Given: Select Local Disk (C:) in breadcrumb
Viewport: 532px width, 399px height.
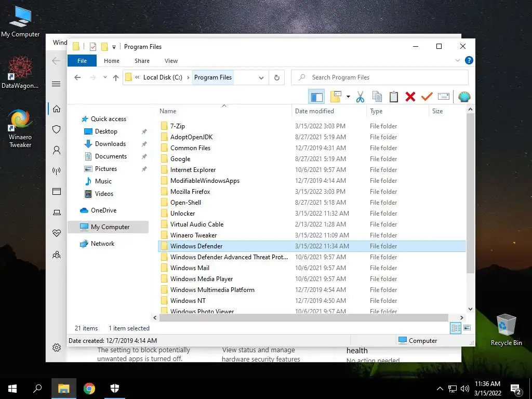Looking at the screenshot, I should 163,77.
